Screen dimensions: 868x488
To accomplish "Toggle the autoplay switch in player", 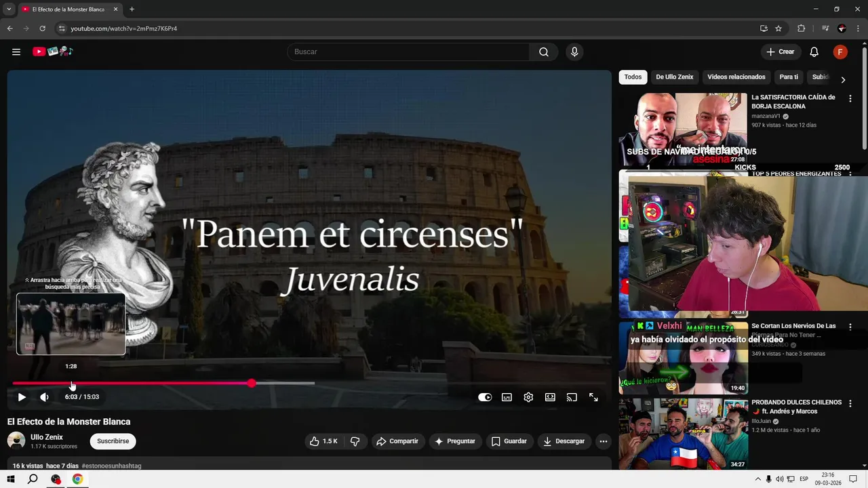I will tap(485, 397).
